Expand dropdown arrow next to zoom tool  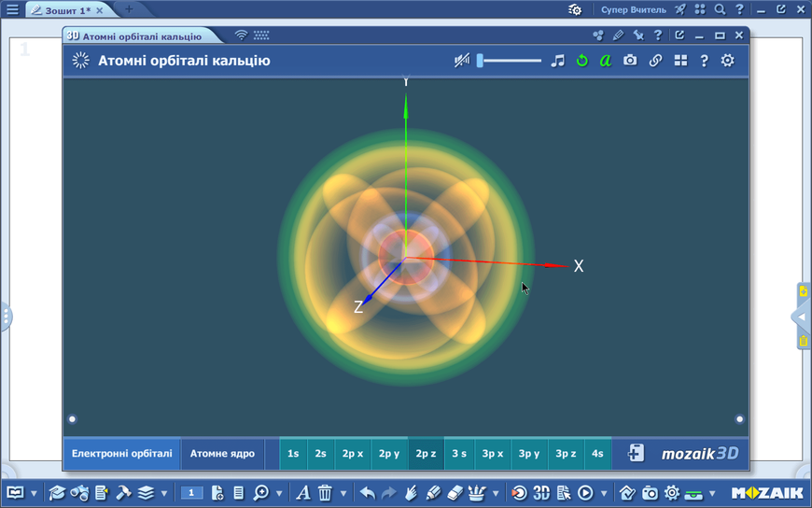(x=279, y=493)
